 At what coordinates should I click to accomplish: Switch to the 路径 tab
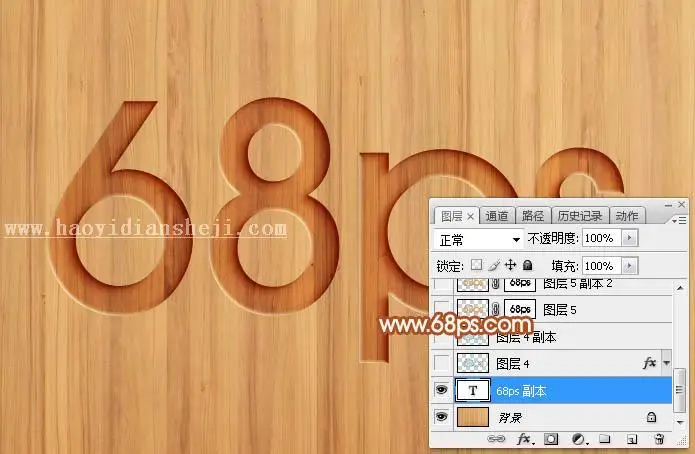[x=533, y=216]
